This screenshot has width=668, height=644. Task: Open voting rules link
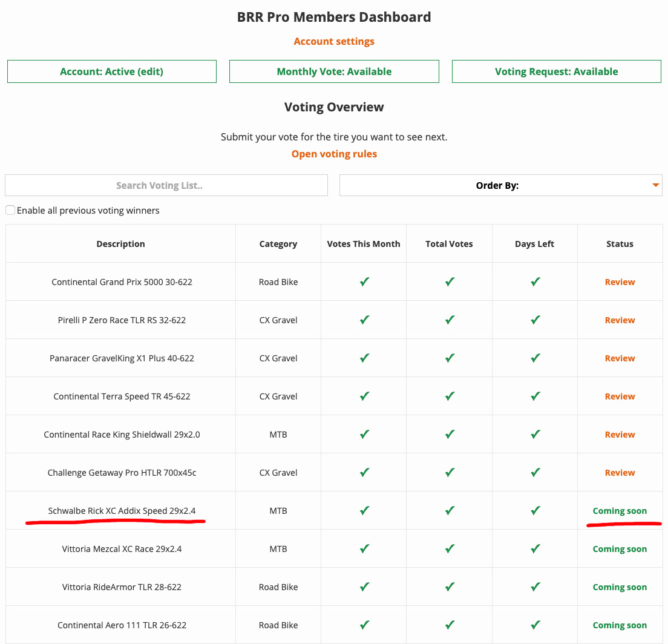334,154
